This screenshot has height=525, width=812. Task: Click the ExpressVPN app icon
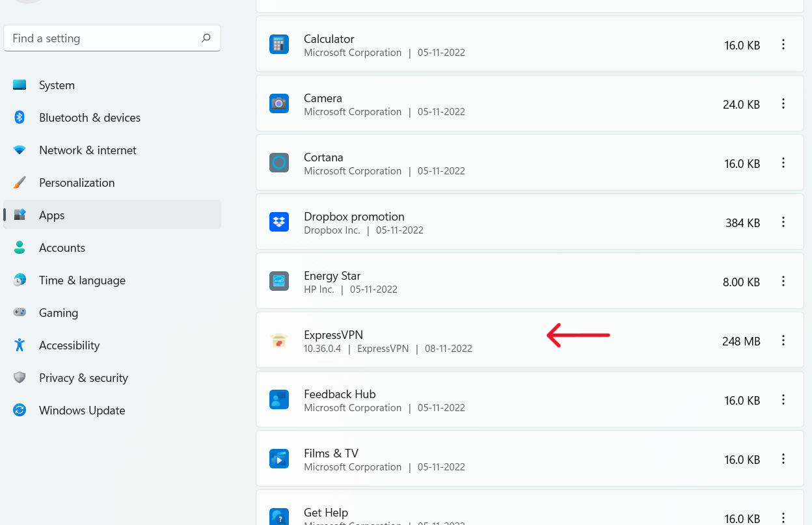tap(279, 341)
